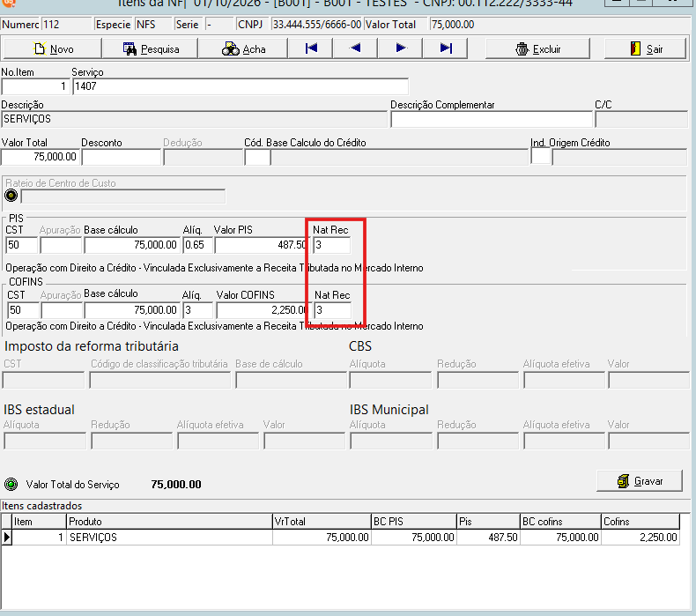The height and width of the screenshot is (616, 696).
Task: Go to last record arrow
Action: coord(445,48)
